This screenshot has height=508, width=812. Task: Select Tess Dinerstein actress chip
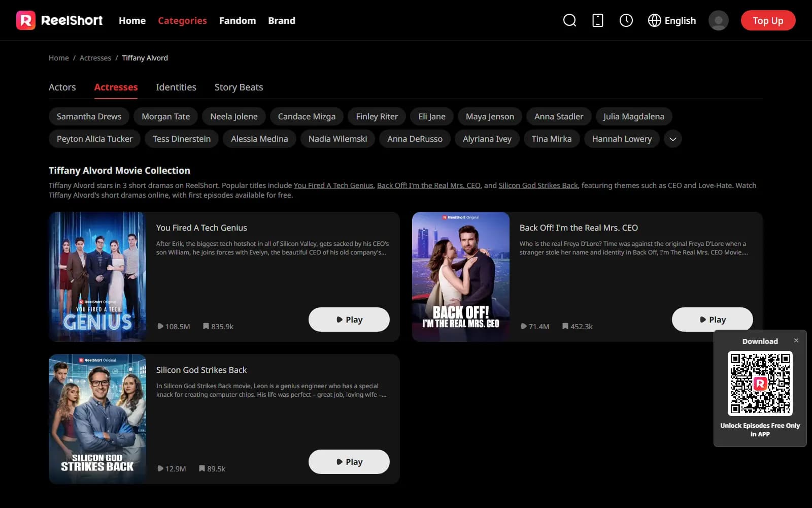click(182, 139)
